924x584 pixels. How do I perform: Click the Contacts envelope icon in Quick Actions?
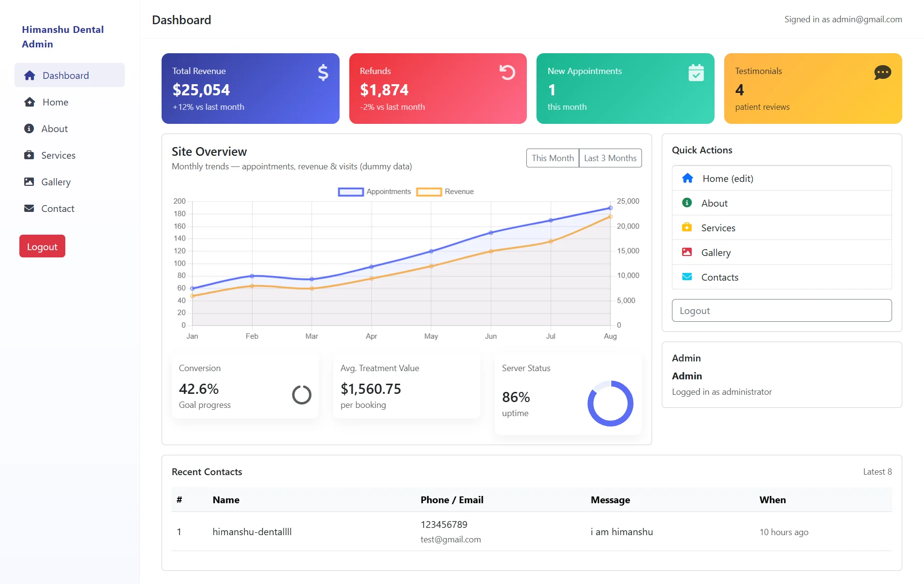(687, 277)
